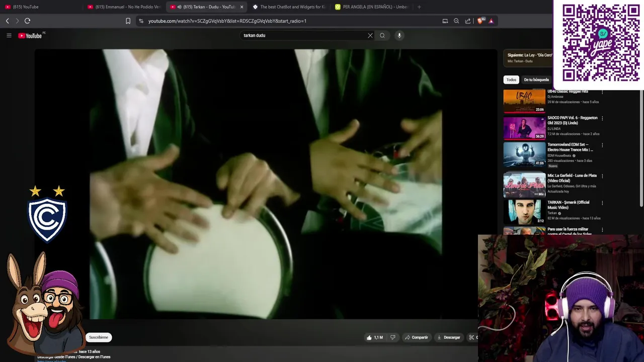Switch to the Emmanuel - No He Podido tab
Viewport: 644px width, 362px height.
point(124,7)
